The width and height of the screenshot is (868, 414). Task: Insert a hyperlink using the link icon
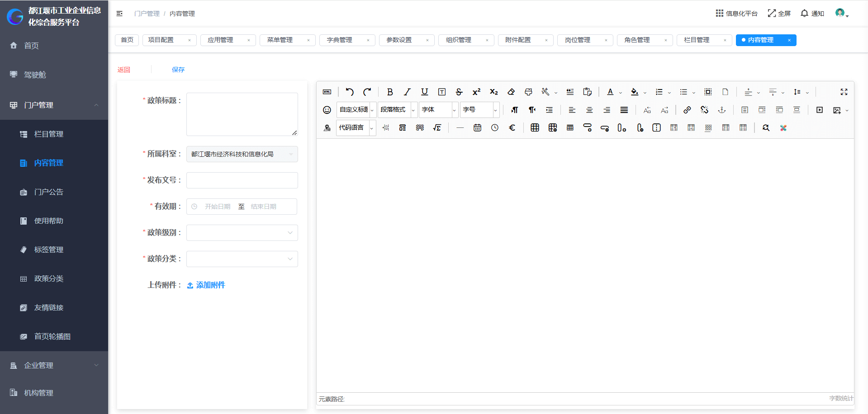(687, 110)
